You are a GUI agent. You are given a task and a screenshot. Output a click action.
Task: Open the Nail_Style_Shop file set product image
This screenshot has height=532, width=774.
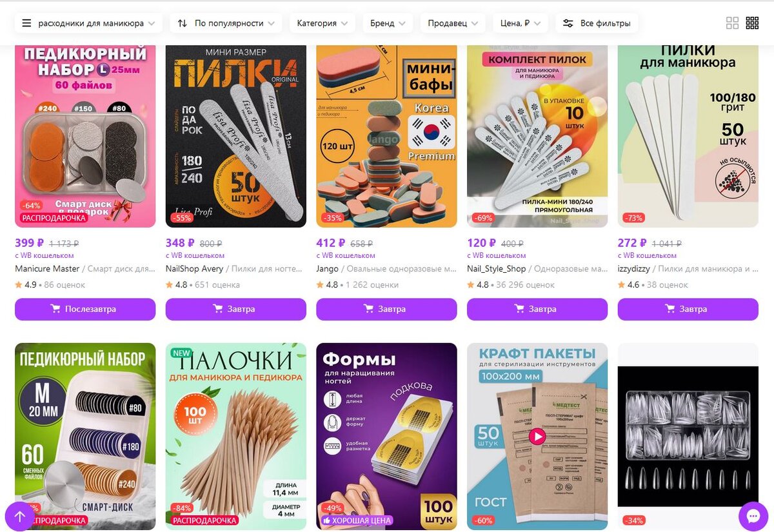(537, 136)
